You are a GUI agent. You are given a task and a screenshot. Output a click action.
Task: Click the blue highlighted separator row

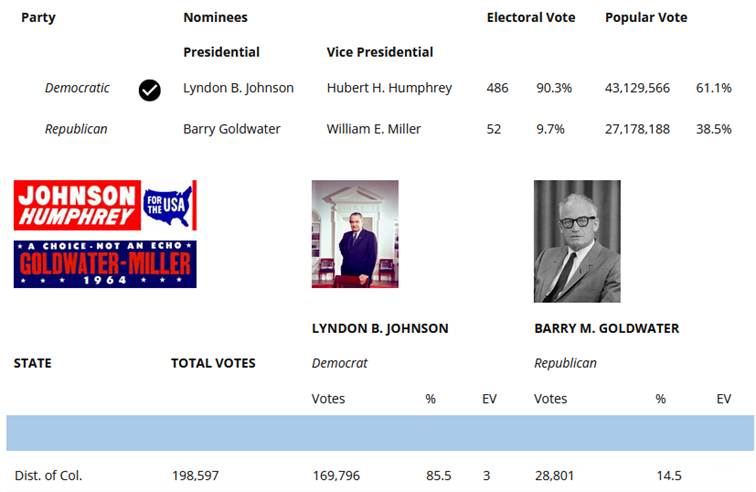click(380, 433)
